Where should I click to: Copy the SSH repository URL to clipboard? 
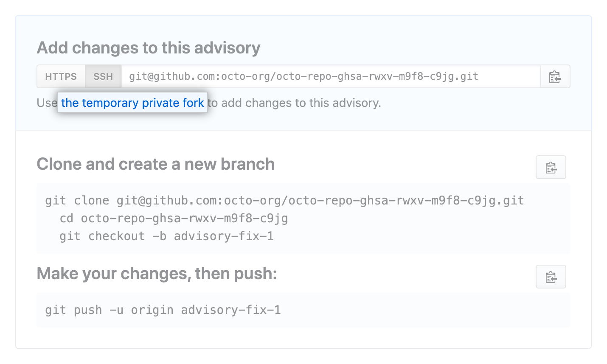(x=555, y=77)
